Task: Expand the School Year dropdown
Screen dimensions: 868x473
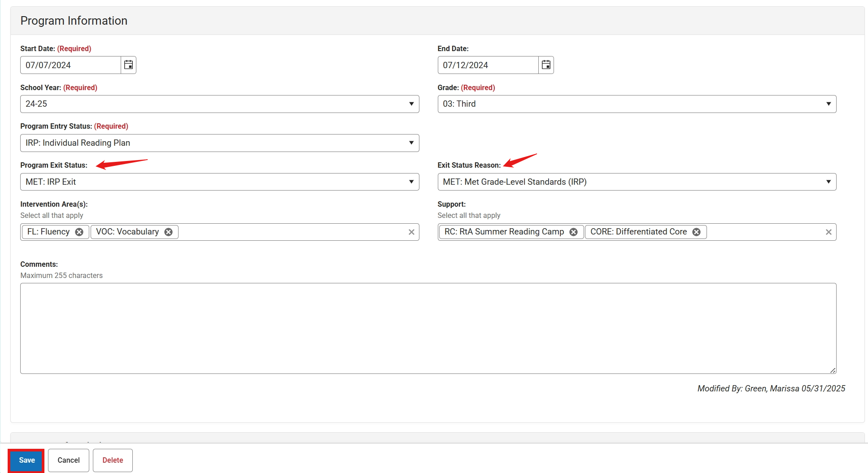Action: (219, 104)
